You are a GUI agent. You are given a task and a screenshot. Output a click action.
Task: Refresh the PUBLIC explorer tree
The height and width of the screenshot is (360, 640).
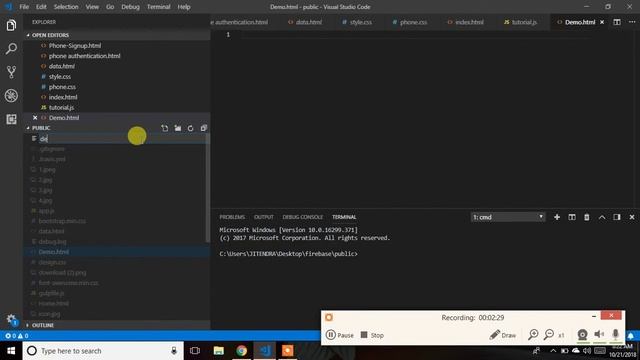click(x=191, y=128)
